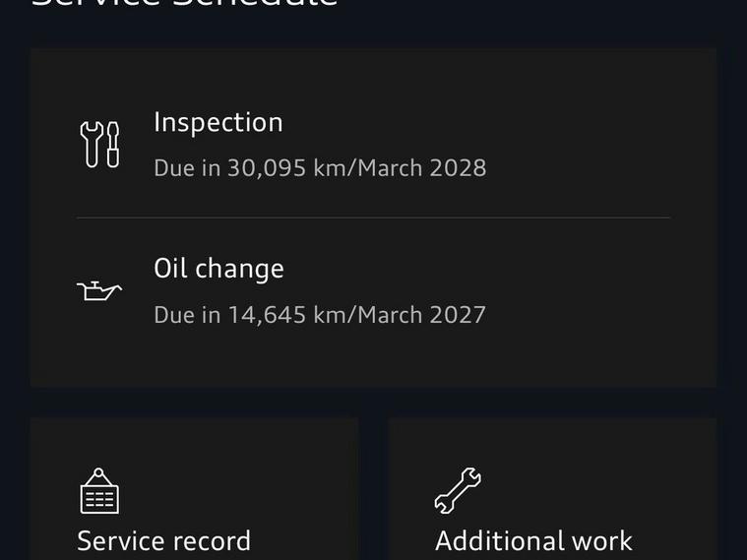747x560 pixels.
Task: Click the Inspection tools icon
Action: (99, 145)
